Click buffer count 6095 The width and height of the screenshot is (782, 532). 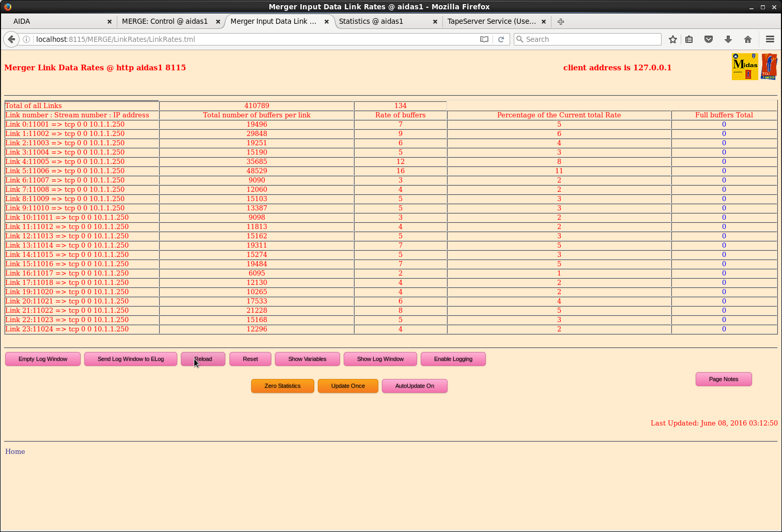(257, 273)
